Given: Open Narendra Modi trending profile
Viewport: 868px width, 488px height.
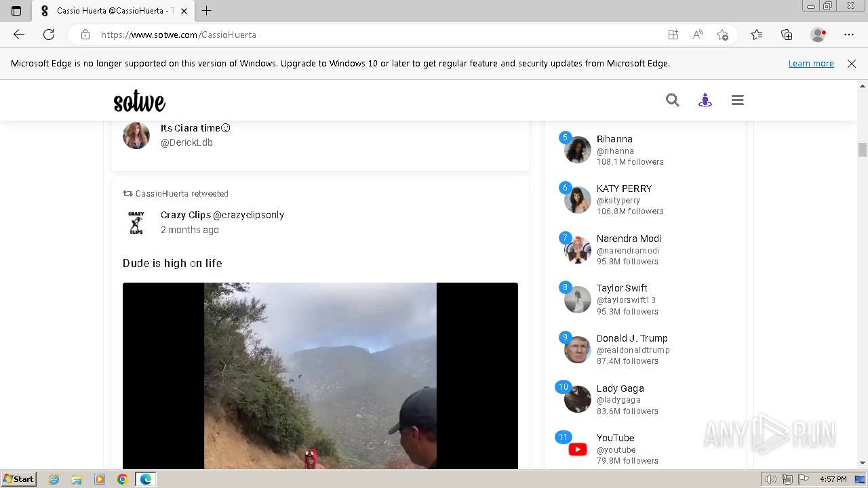Looking at the screenshot, I should point(629,239).
